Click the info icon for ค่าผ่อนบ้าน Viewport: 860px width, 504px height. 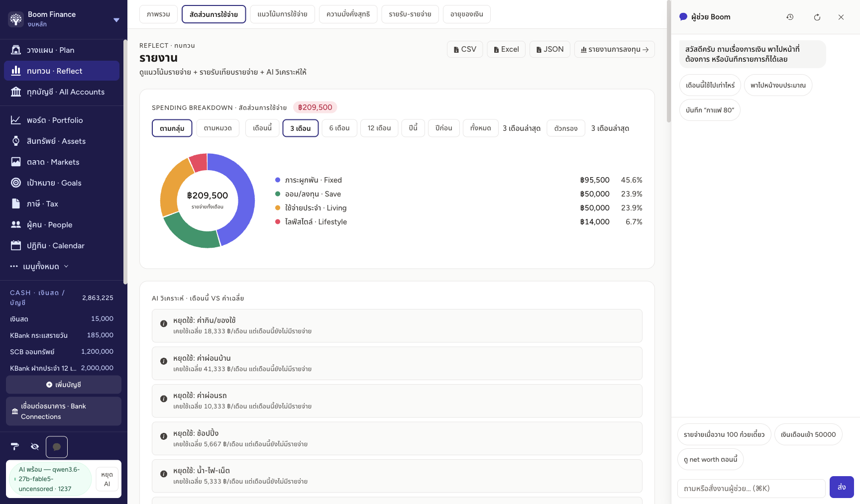click(x=163, y=361)
